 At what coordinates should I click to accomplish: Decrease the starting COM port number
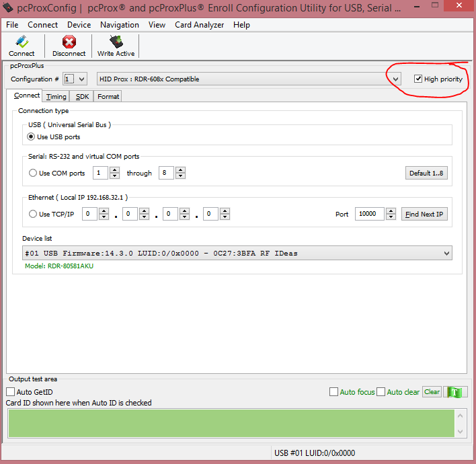click(x=114, y=176)
